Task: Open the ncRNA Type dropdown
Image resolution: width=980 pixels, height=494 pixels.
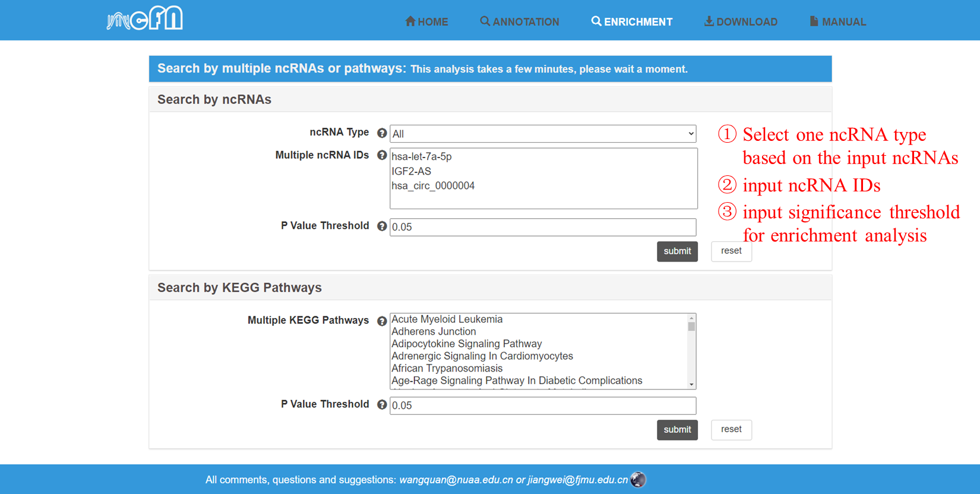Action: pos(542,134)
